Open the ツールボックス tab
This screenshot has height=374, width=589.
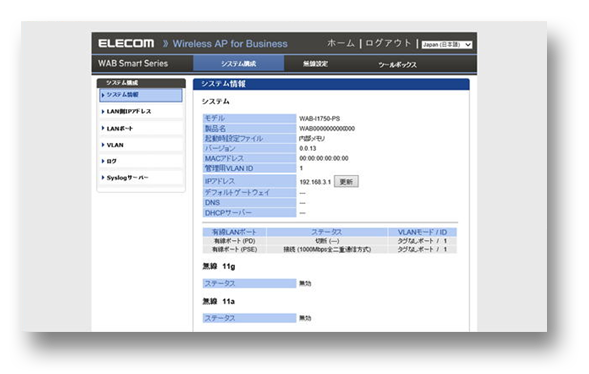coord(397,65)
